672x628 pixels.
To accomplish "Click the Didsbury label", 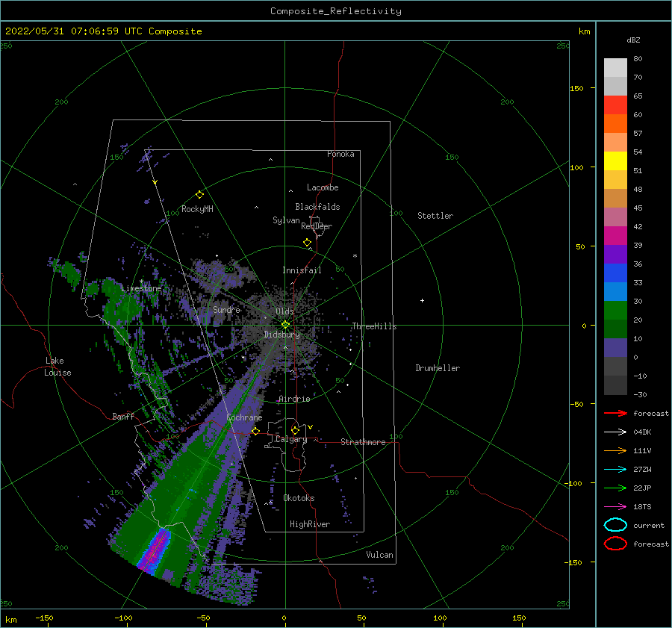I will [281, 335].
